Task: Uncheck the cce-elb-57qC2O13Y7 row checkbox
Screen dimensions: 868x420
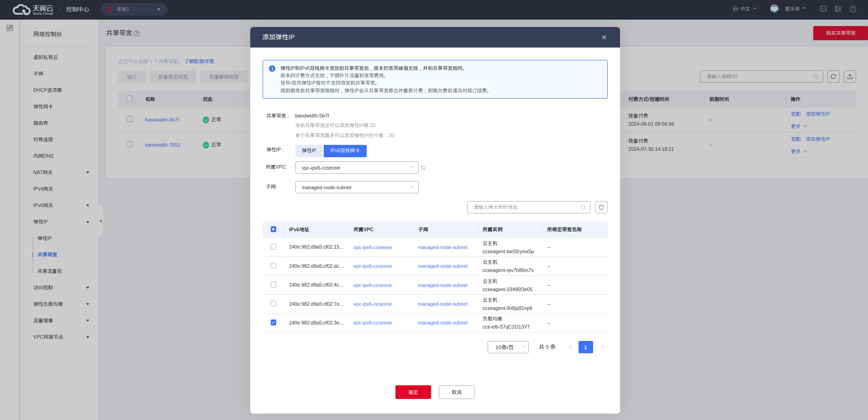Action: click(274, 323)
